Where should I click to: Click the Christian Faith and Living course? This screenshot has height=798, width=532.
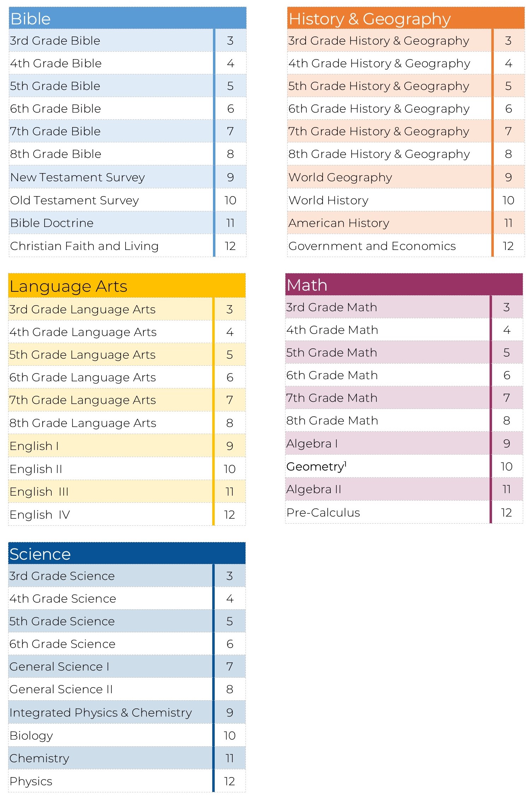pos(84,246)
